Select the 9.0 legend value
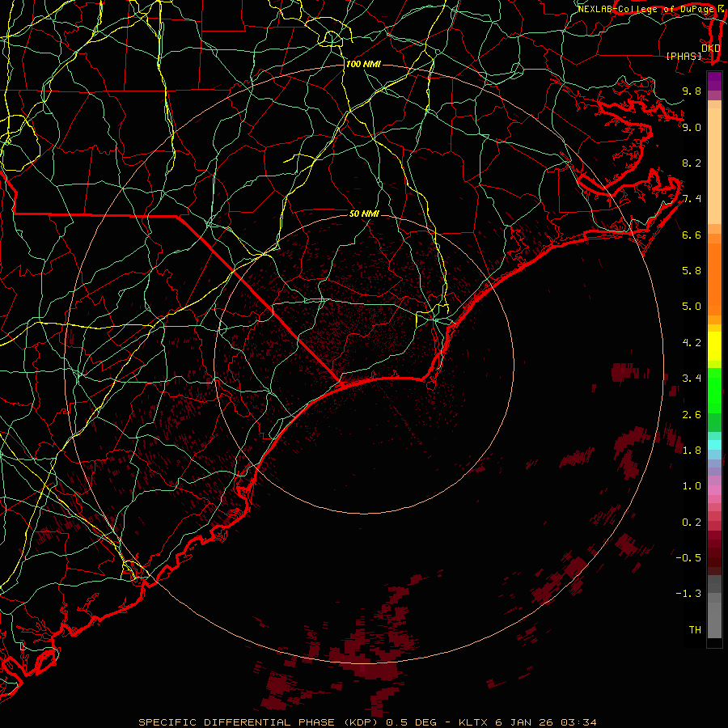728x728 pixels. (692, 128)
